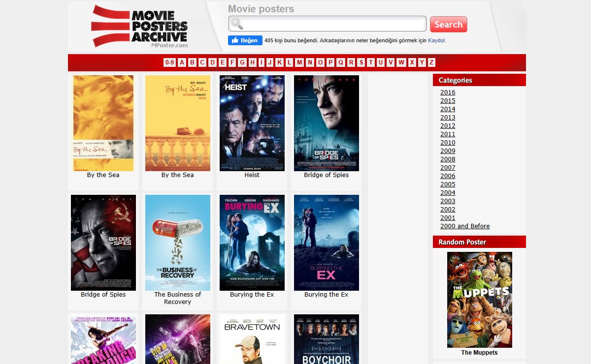Open the Bravetown poster thumbnail
The height and width of the screenshot is (364, 591).
[252, 339]
